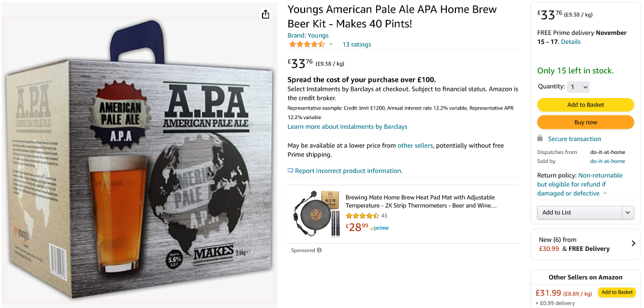Click the other sellers link

click(x=415, y=146)
